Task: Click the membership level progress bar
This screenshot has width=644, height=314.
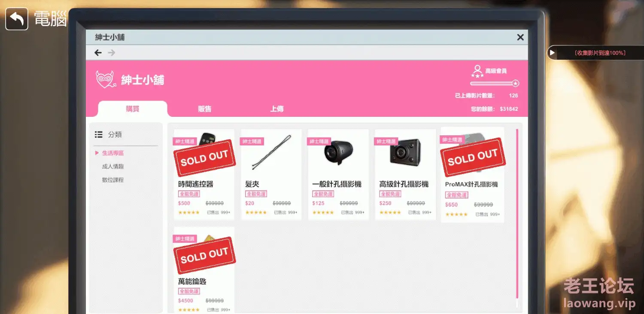Action: [x=495, y=83]
